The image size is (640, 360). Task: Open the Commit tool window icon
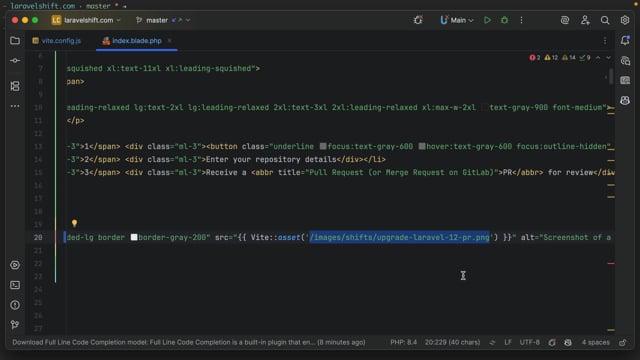pos(15,60)
